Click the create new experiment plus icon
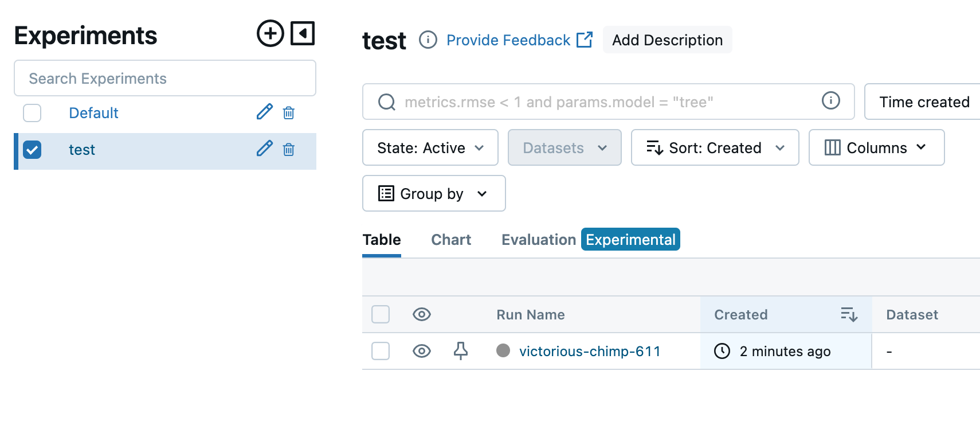The width and height of the screenshot is (980, 437). 270,33
